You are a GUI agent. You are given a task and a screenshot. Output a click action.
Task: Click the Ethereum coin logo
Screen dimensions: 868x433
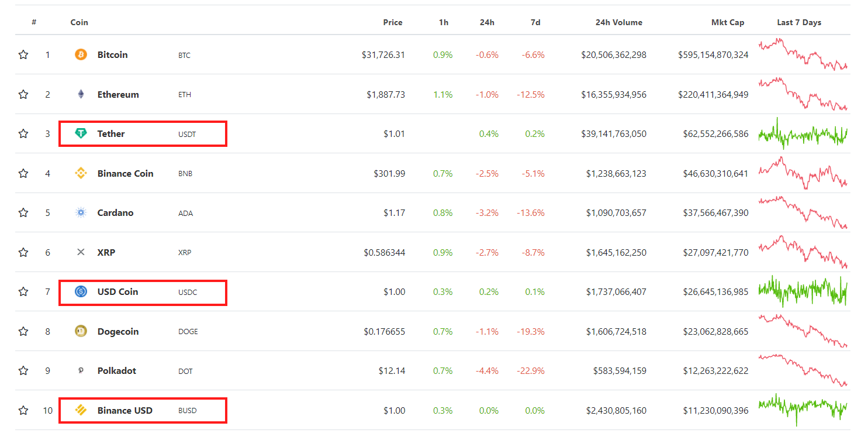81,94
